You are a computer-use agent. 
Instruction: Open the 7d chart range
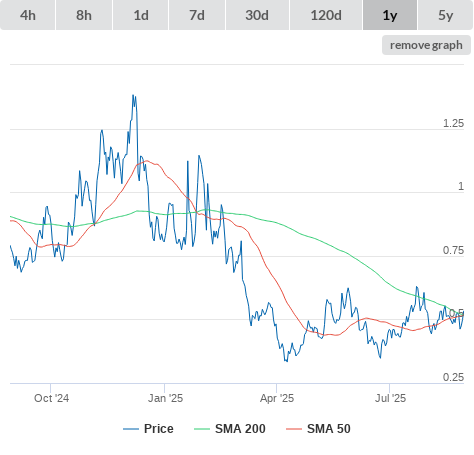tap(197, 15)
